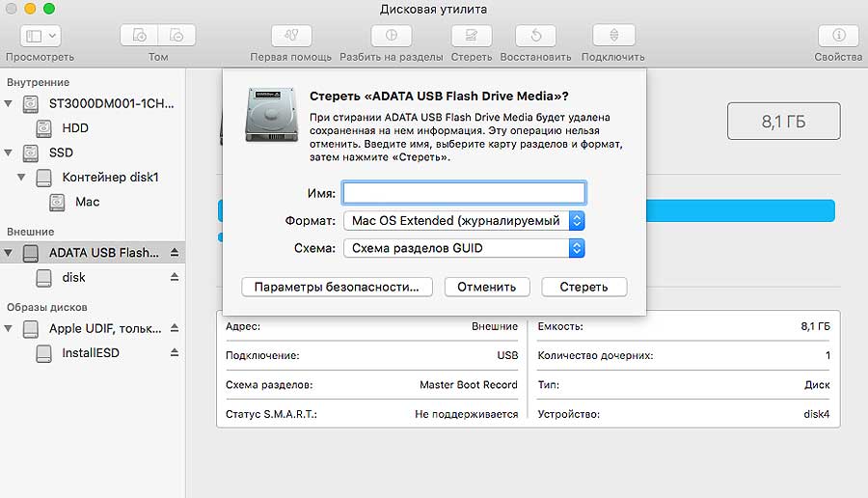
Task: Click the Name input field
Action: pyautogui.click(x=464, y=193)
